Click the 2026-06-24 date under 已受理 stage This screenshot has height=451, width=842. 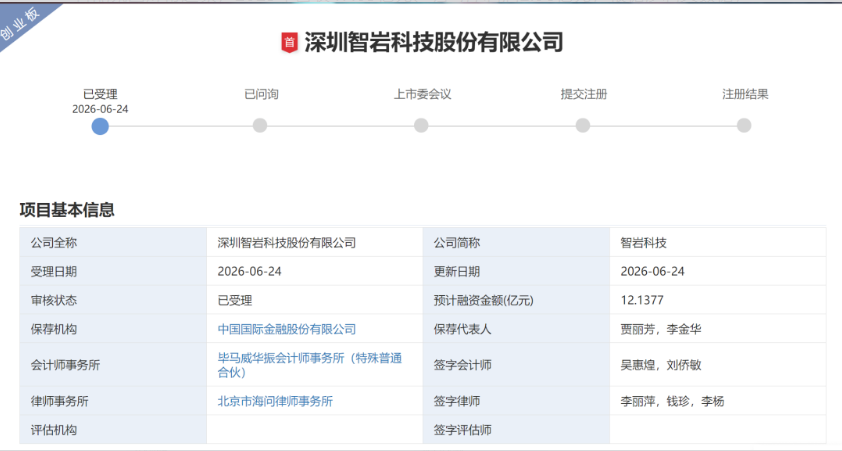click(x=100, y=109)
